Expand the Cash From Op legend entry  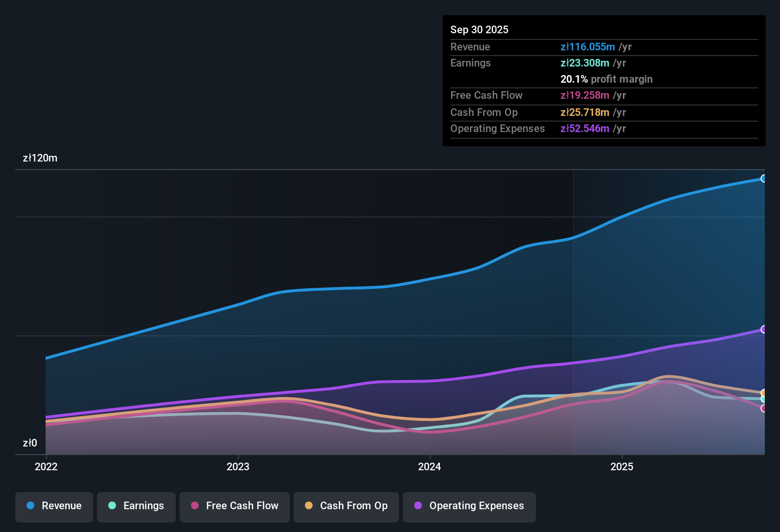coord(346,506)
